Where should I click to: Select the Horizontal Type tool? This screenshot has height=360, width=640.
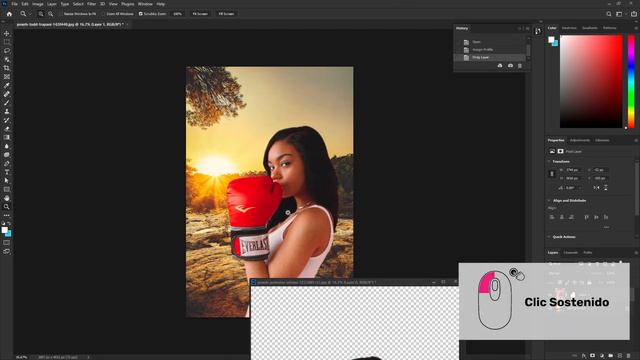pos(7,172)
